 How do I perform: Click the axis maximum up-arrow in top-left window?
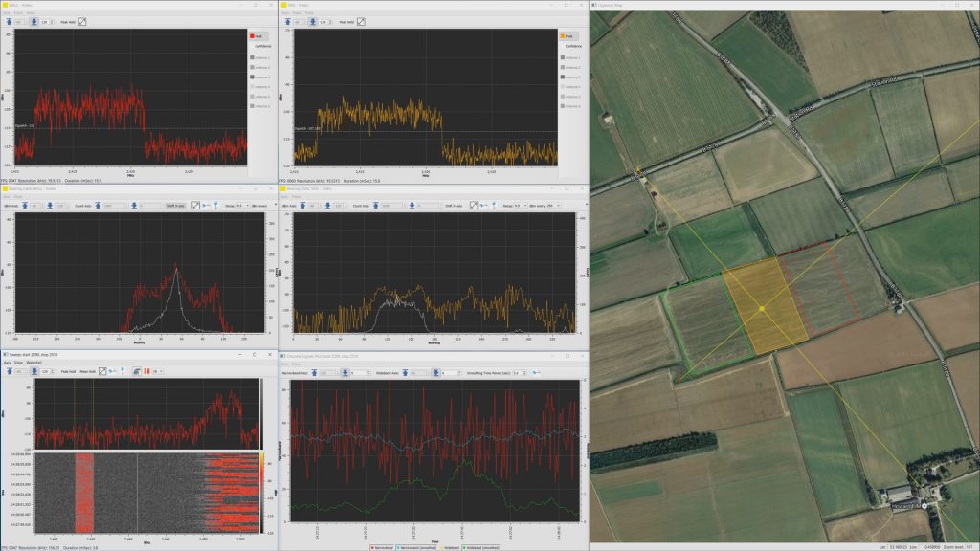click(x=10, y=20)
